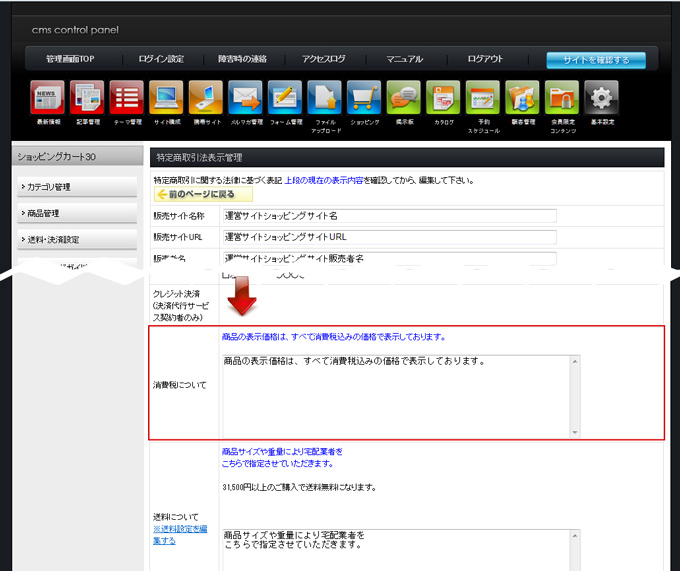
Task: Expand カテゴリ管理 in the sidebar
Action: [x=76, y=187]
